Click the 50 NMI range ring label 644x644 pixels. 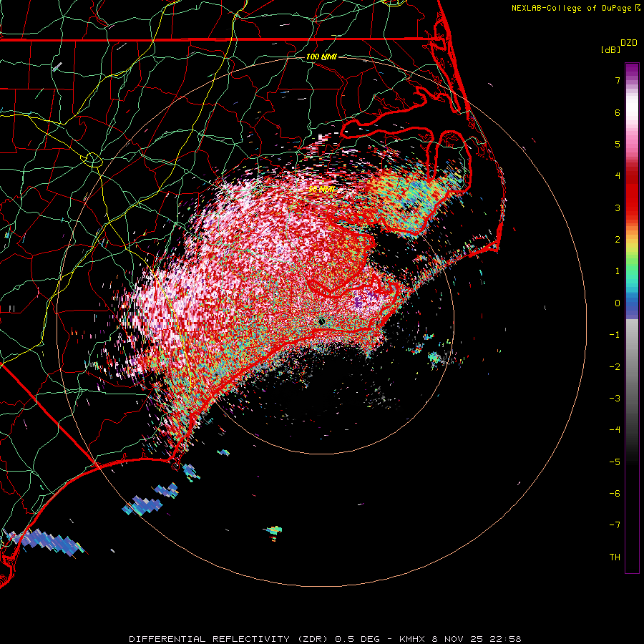click(x=321, y=190)
